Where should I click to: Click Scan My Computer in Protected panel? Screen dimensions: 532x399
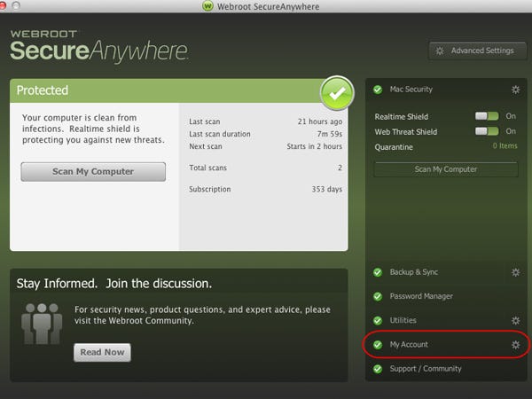[93, 172]
